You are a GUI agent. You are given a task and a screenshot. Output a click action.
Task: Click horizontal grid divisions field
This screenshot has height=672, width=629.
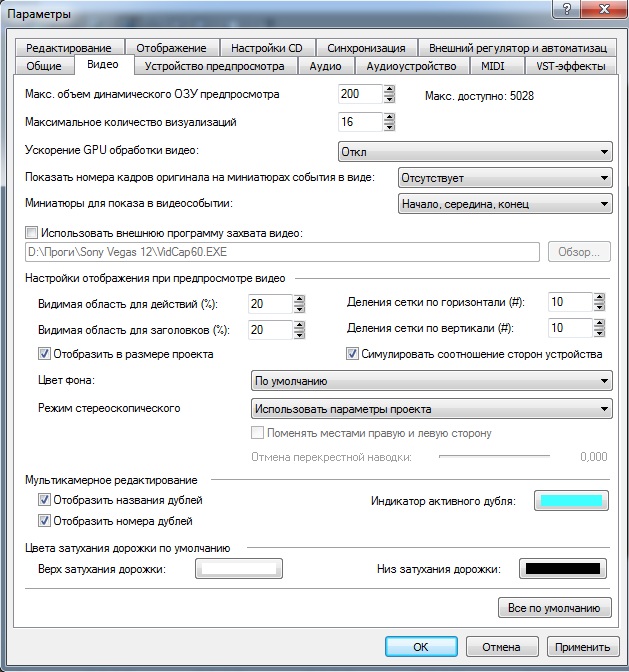(570, 302)
